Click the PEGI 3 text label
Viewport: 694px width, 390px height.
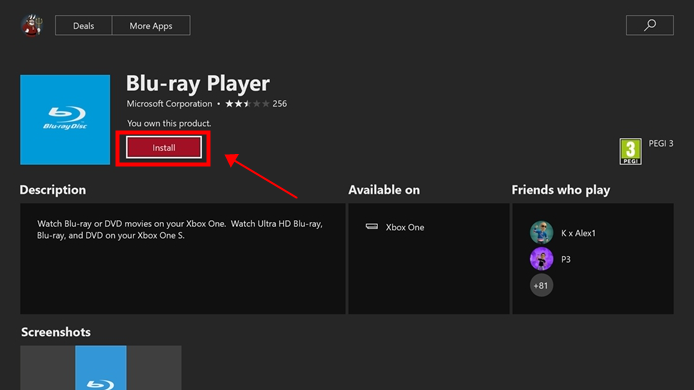(661, 143)
